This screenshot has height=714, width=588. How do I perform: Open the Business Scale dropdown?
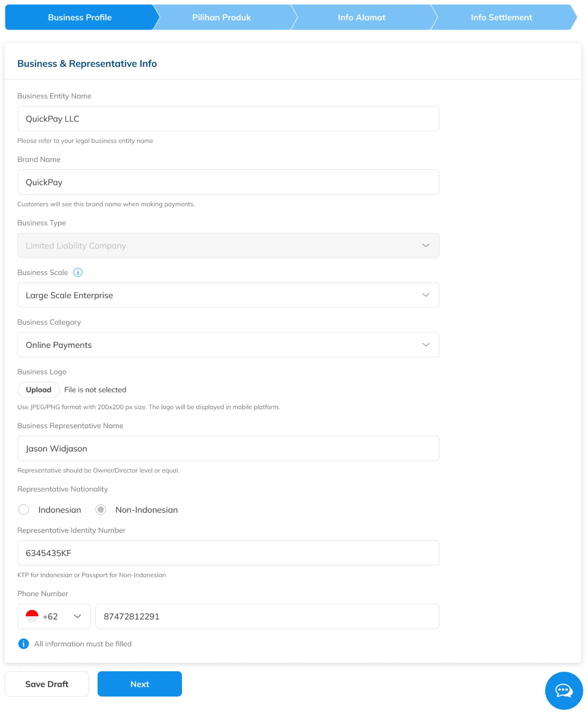click(228, 295)
